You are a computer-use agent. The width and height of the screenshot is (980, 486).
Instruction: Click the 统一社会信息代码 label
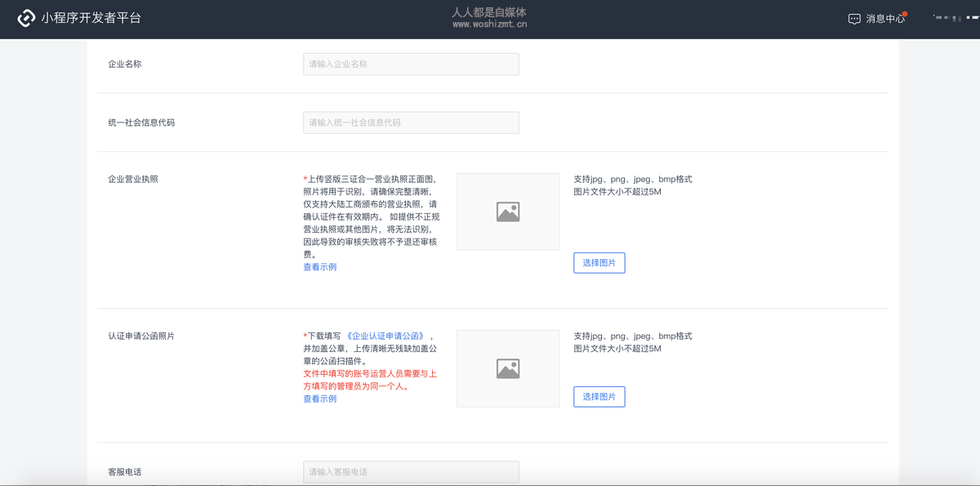(141, 123)
